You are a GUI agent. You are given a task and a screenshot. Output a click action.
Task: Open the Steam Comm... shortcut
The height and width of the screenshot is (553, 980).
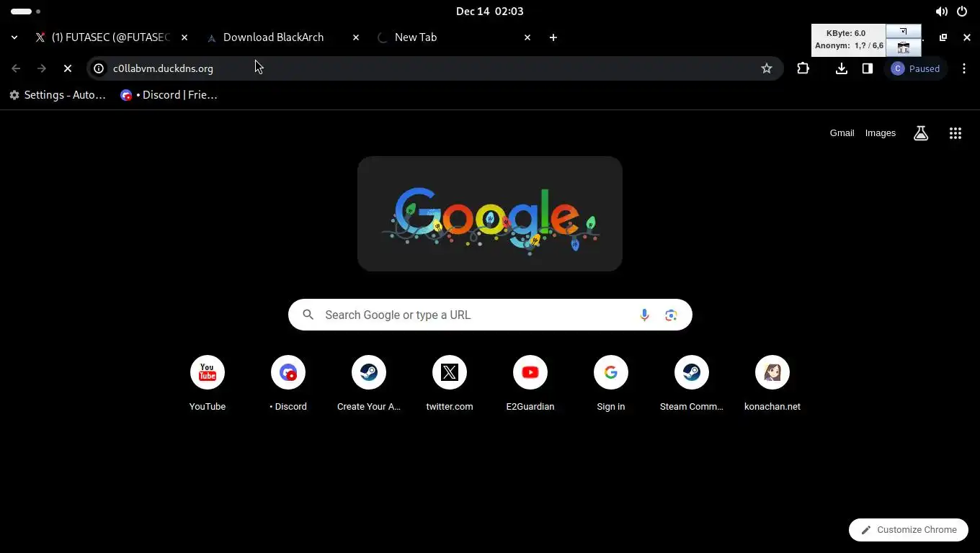692,384
